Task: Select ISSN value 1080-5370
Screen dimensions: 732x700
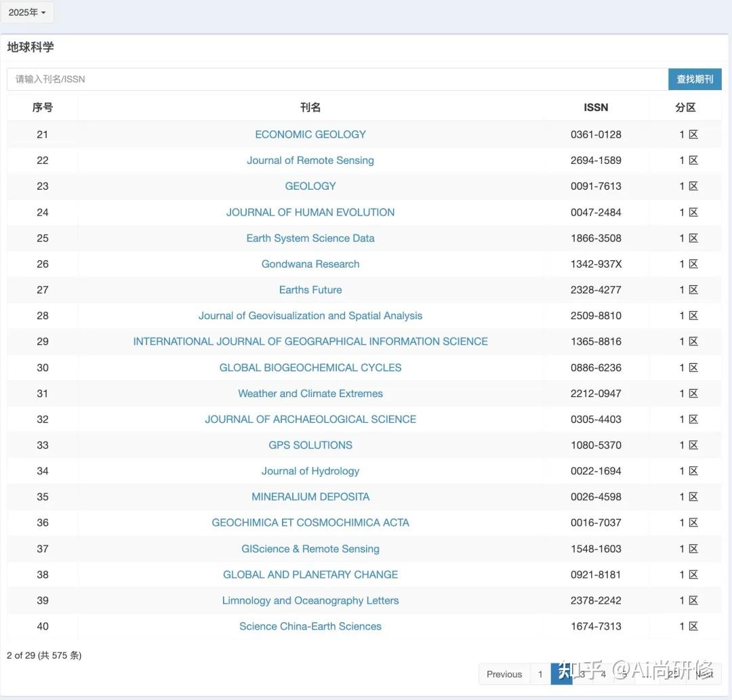Action: point(596,445)
